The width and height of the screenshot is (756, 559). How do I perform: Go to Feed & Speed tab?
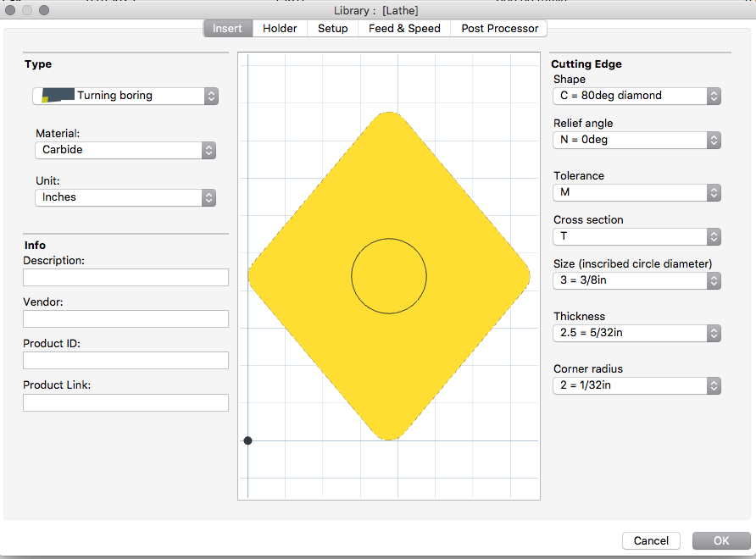coord(404,29)
